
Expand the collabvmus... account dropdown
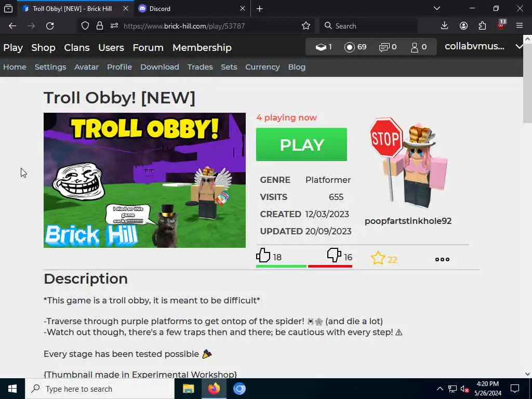[x=518, y=46]
